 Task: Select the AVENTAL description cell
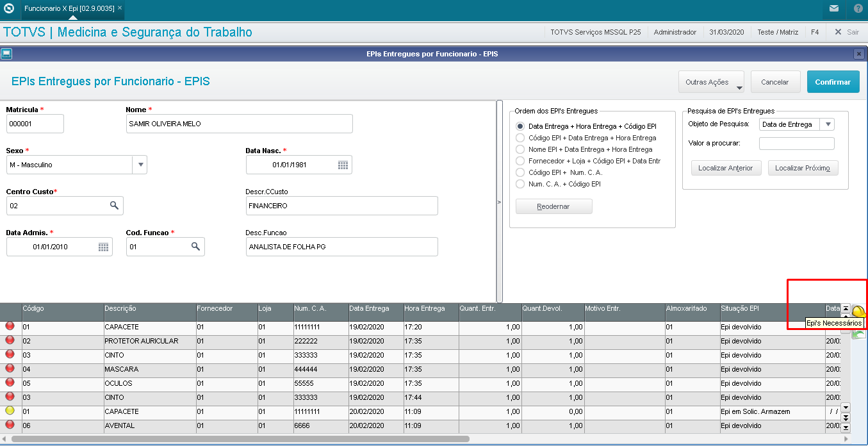pos(149,425)
